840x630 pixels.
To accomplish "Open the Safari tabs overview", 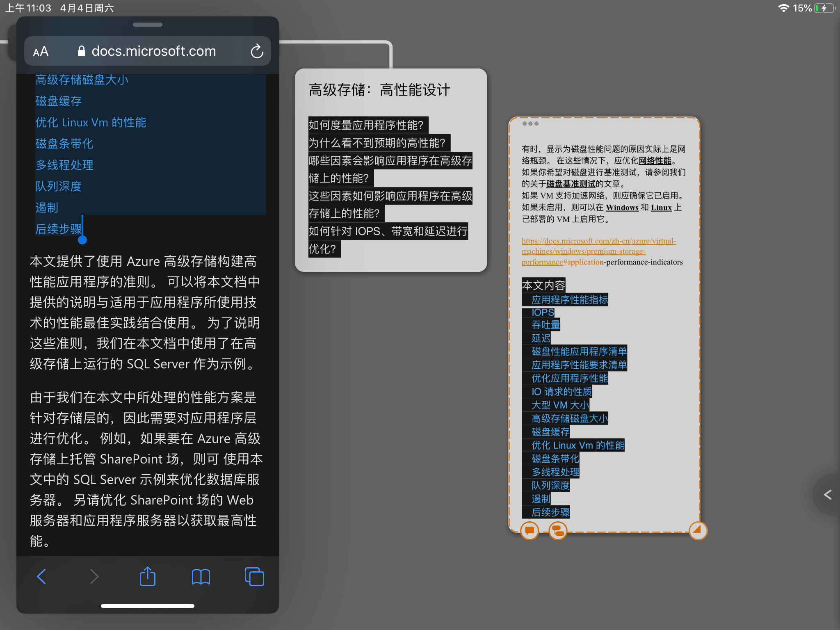I will pyautogui.click(x=254, y=577).
